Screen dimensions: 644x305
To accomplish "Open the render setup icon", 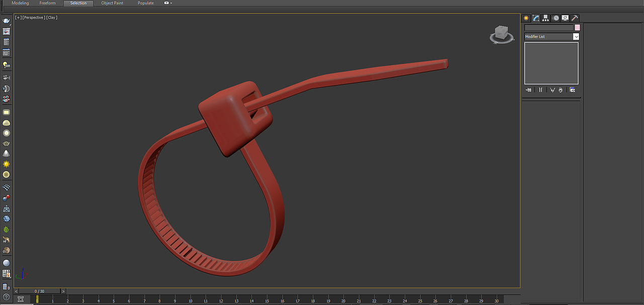I will coord(6,42).
